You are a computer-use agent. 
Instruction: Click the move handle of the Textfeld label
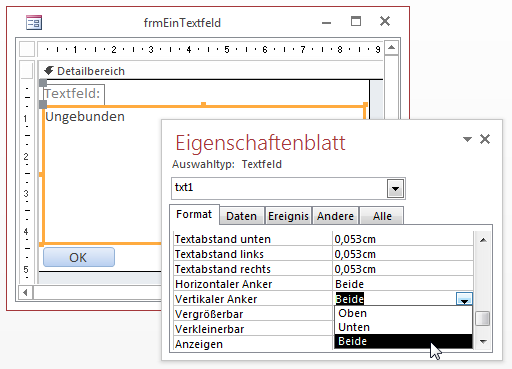coord(43,82)
